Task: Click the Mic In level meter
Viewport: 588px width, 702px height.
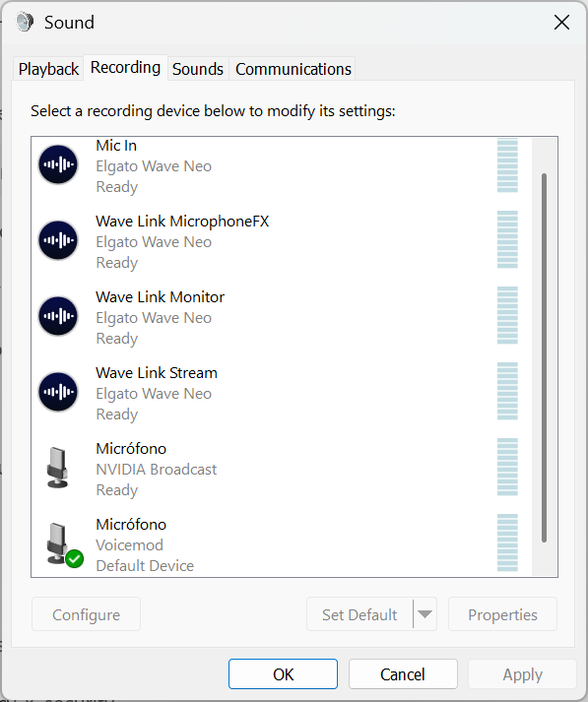Action: pyautogui.click(x=507, y=165)
